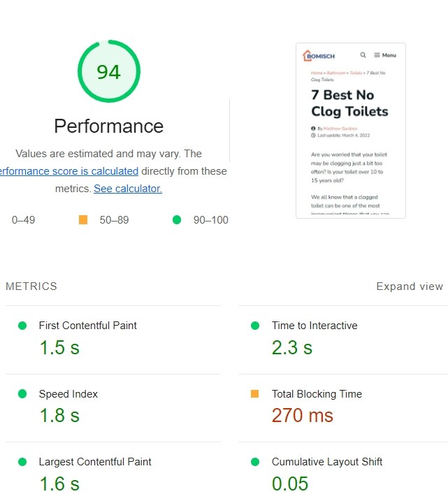
Task: Click the Bomisch logo in the page preview
Action: 318,55
